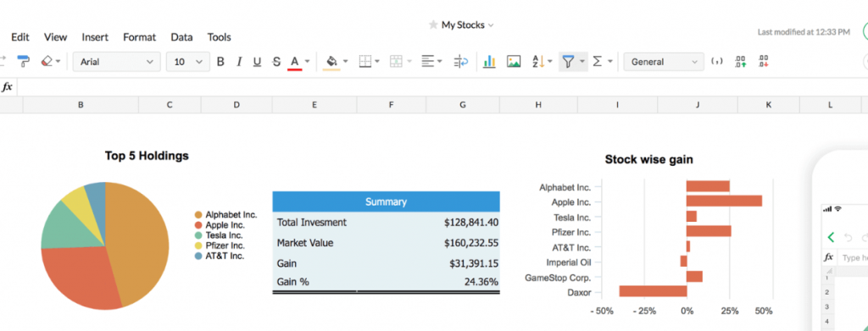Click inside the formula bar input

(437, 86)
